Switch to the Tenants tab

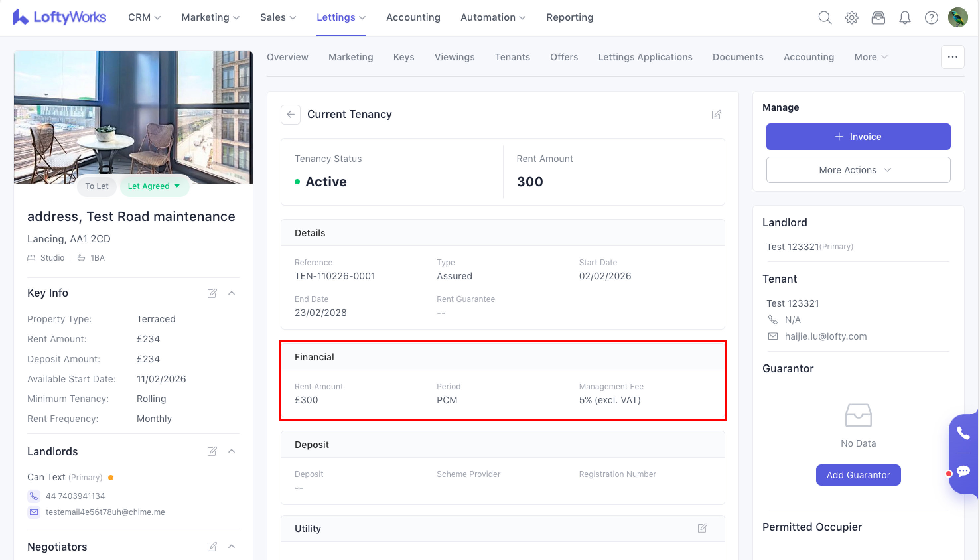tap(512, 57)
